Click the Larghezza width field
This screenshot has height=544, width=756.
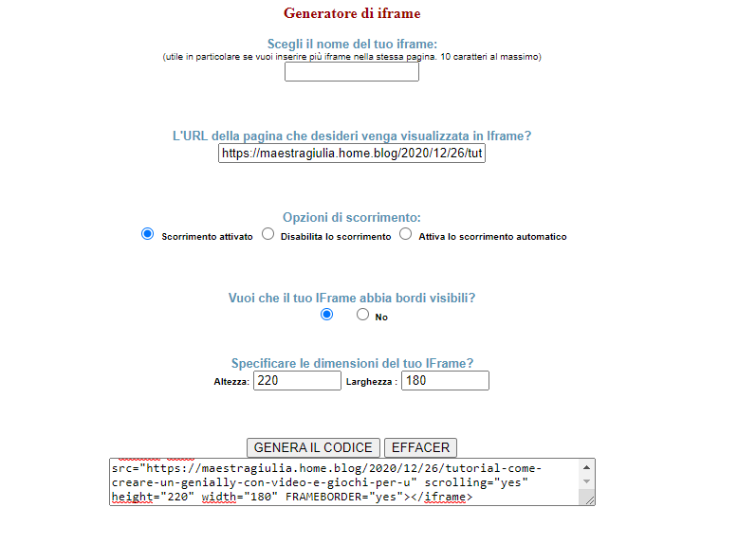(445, 381)
